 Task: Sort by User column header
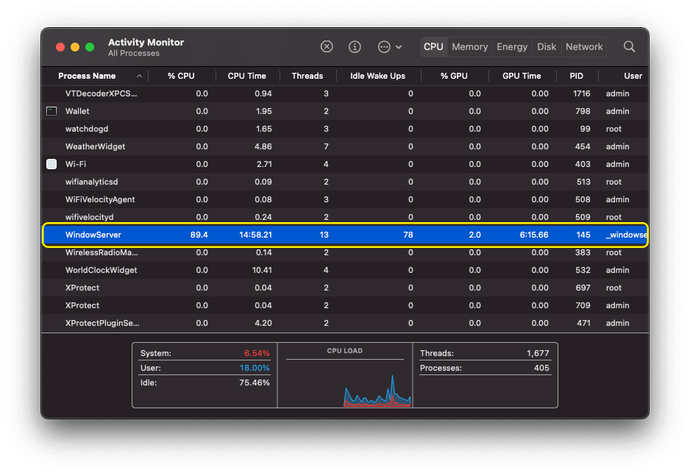633,76
